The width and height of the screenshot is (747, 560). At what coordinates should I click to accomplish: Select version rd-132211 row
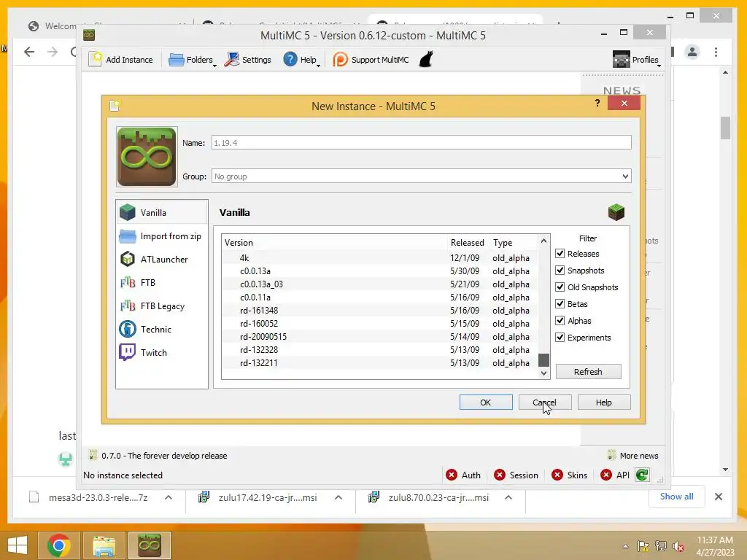tap(379, 362)
